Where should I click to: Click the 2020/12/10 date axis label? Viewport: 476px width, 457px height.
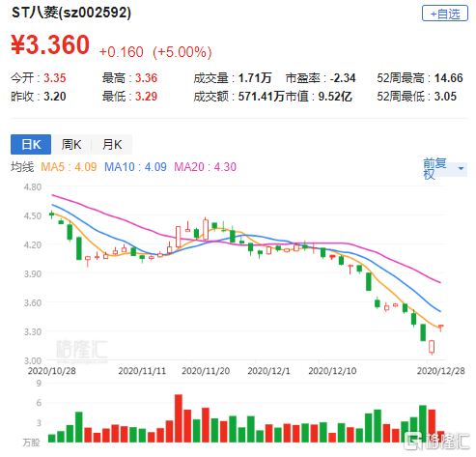(332, 371)
